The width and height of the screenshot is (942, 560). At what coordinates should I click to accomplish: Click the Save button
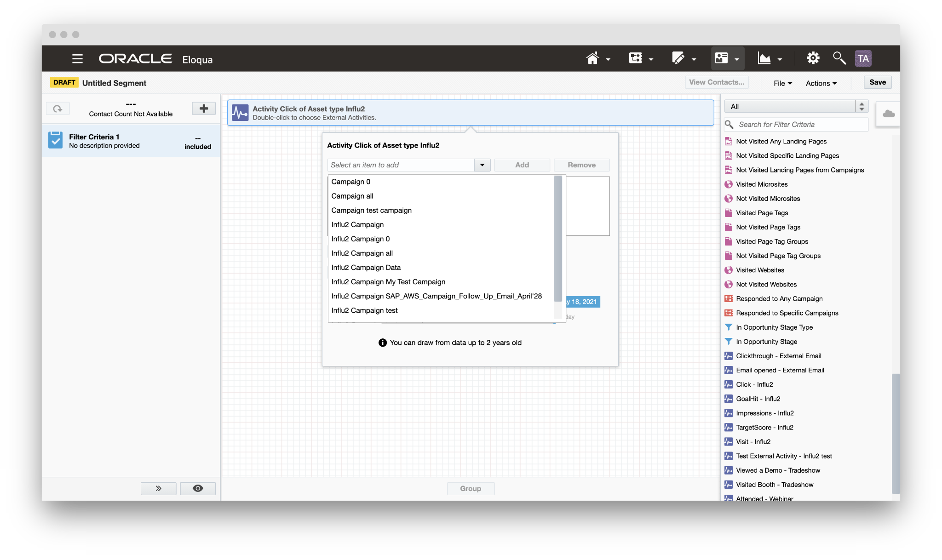tap(877, 82)
